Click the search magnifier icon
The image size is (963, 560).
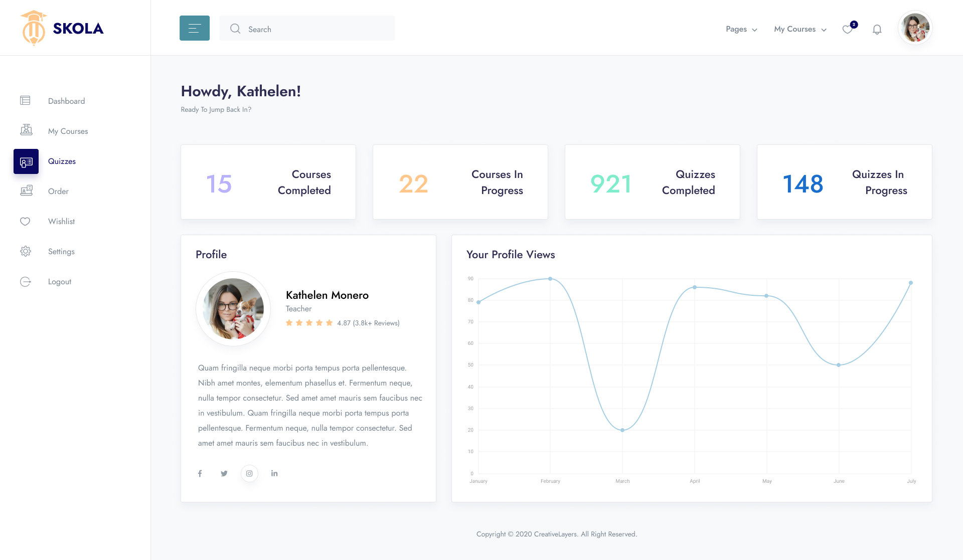(235, 29)
